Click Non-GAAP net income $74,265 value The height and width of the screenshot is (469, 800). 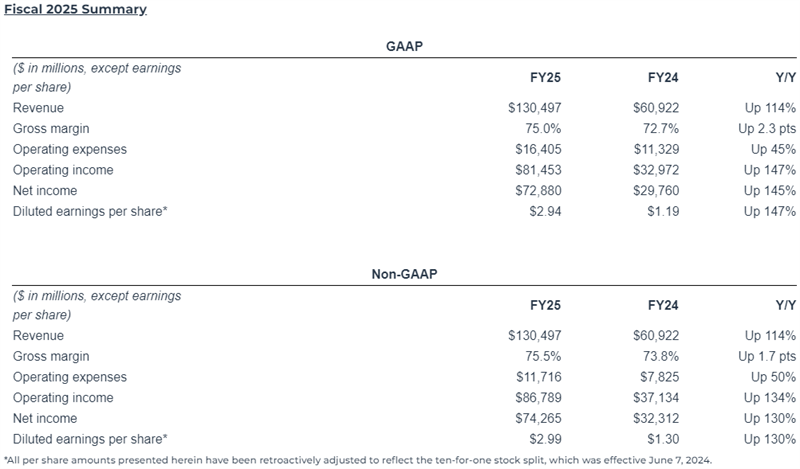pos(538,418)
